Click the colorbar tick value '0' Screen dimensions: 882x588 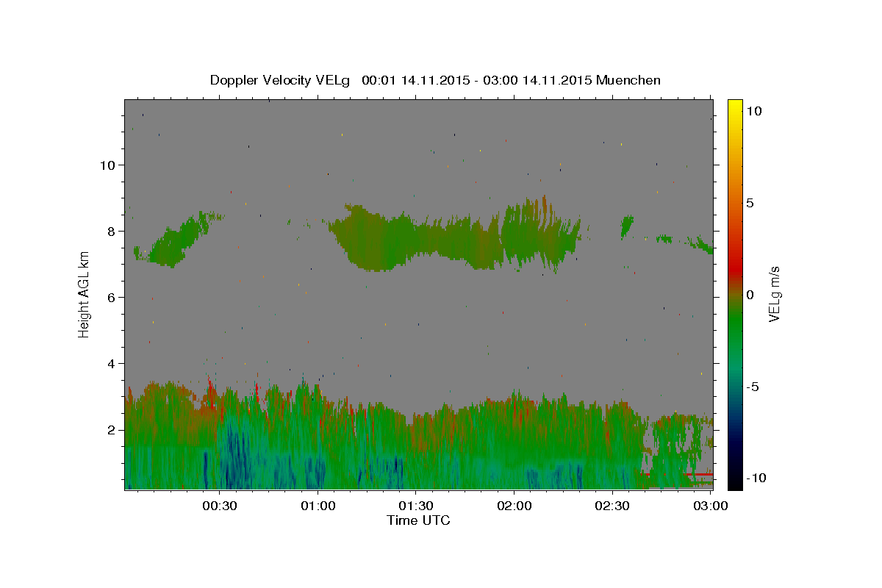tap(750, 295)
